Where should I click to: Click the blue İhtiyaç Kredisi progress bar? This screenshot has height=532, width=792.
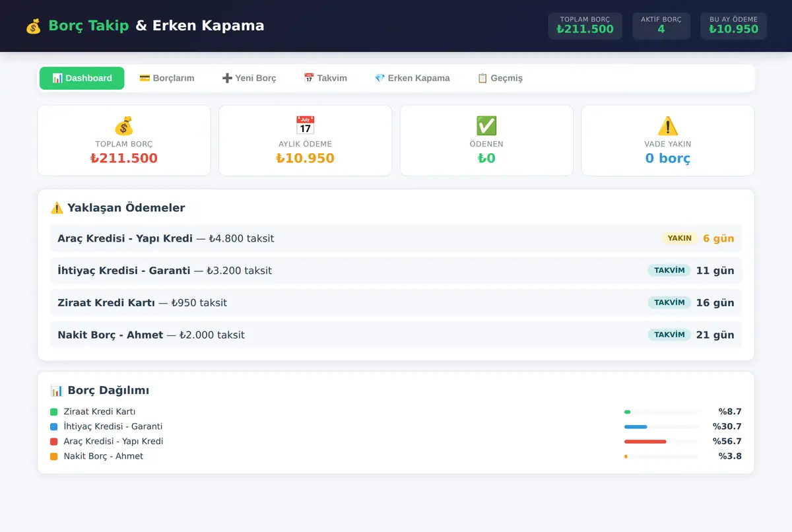pos(661,427)
